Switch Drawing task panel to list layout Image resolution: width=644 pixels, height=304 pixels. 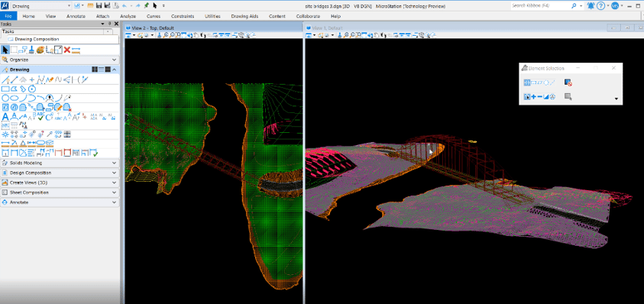(101, 70)
